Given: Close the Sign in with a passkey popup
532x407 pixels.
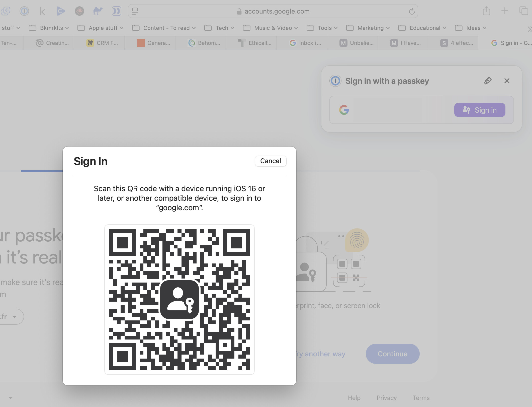Looking at the screenshot, I should click(507, 81).
